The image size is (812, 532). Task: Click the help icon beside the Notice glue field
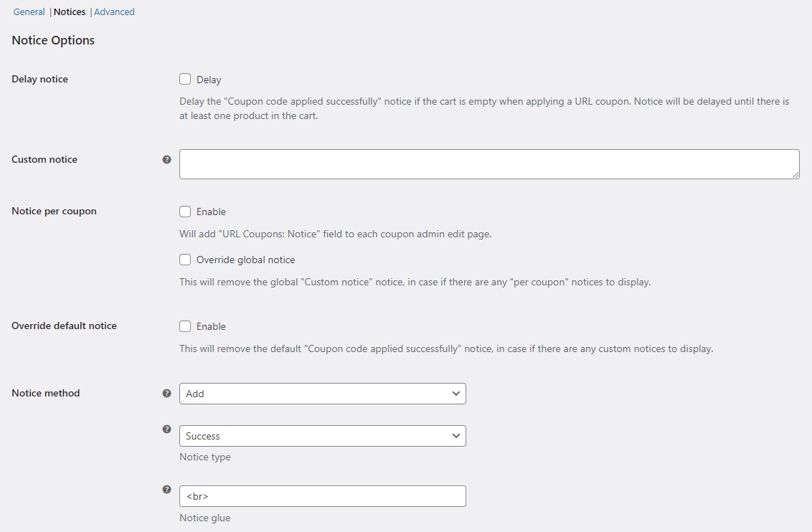tap(166, 489)
